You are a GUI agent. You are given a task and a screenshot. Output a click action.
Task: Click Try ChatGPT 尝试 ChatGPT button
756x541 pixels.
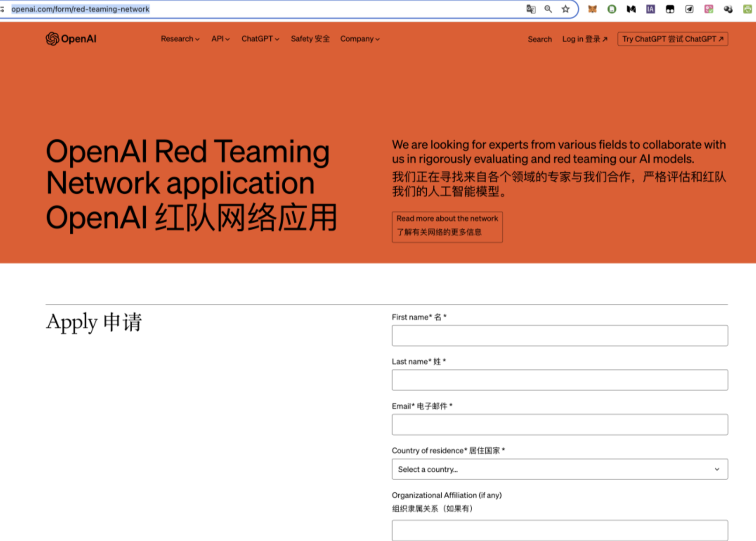[673, 39]
